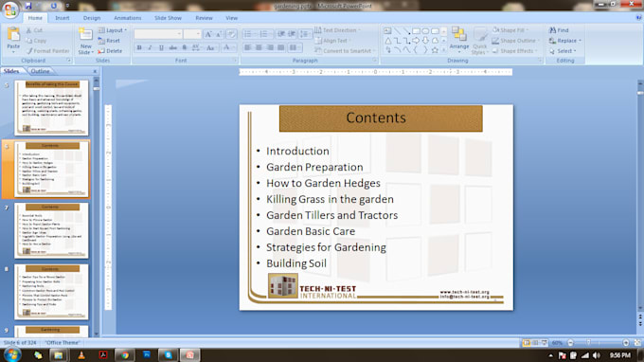Viewport: 644px width, 362px height.
Task: Apply Shape Effects
Action: coord(514,51)
